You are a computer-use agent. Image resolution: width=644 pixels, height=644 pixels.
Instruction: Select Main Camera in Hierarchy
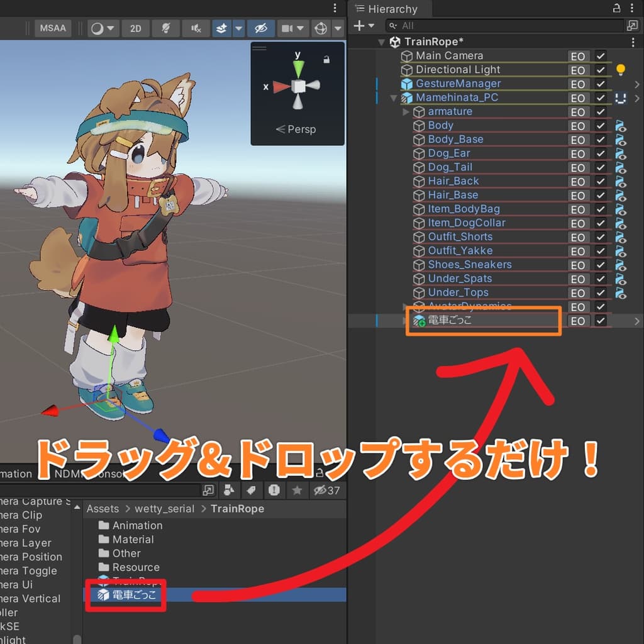[449, 56]
